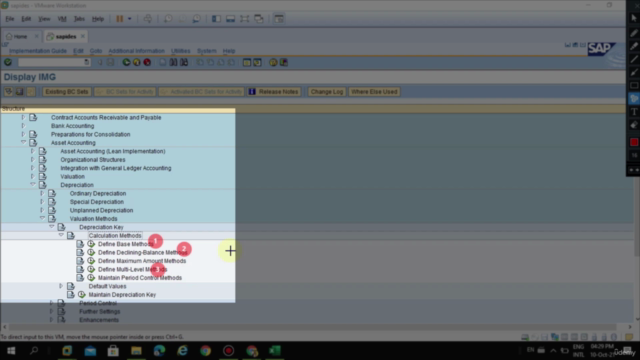Collapse the Depreciation node
640x360 pixels.
coord(33,184)
